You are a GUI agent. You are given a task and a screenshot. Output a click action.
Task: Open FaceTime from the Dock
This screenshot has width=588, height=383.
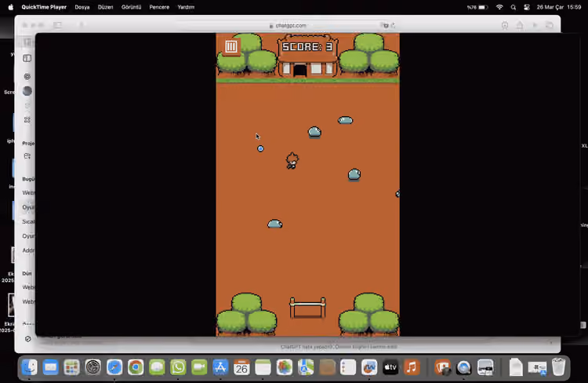pos(199,367)
